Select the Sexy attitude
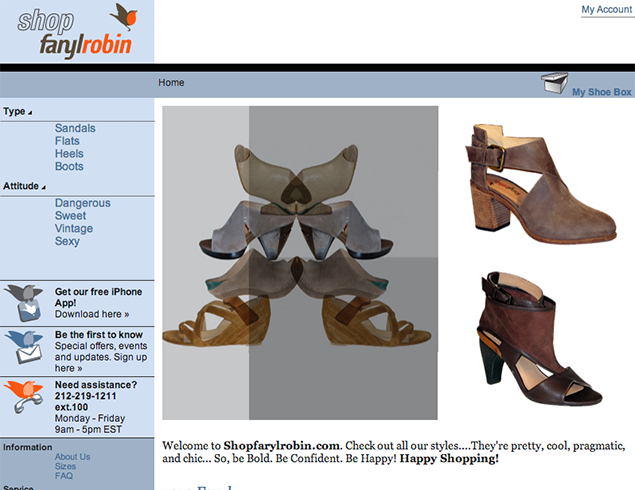Screen dimensions: 635x490 pos(67,241)
